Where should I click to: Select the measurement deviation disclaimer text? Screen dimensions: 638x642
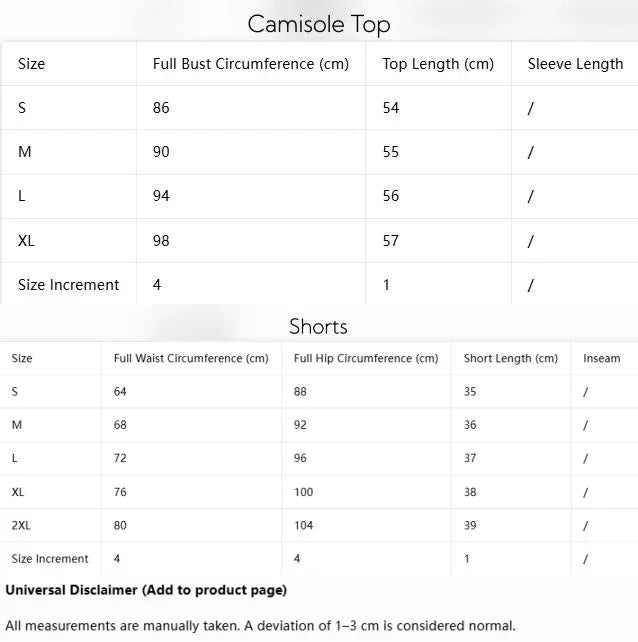[260, 626]
